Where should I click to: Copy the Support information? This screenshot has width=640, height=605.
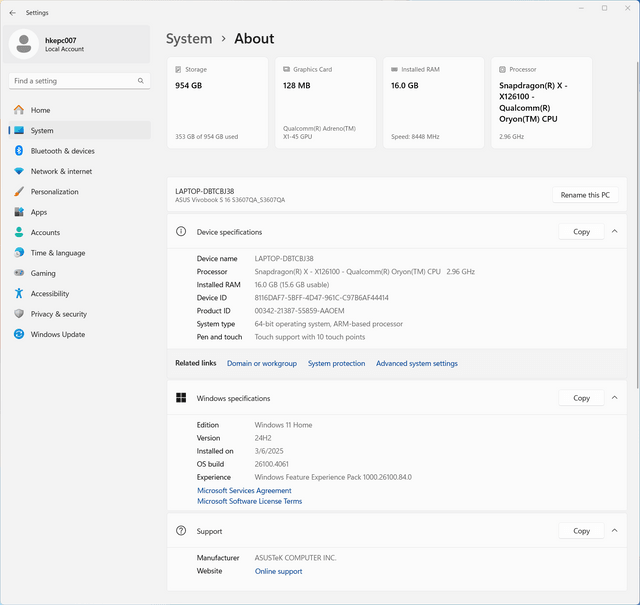pyautogui.click(x=581, y=531)
